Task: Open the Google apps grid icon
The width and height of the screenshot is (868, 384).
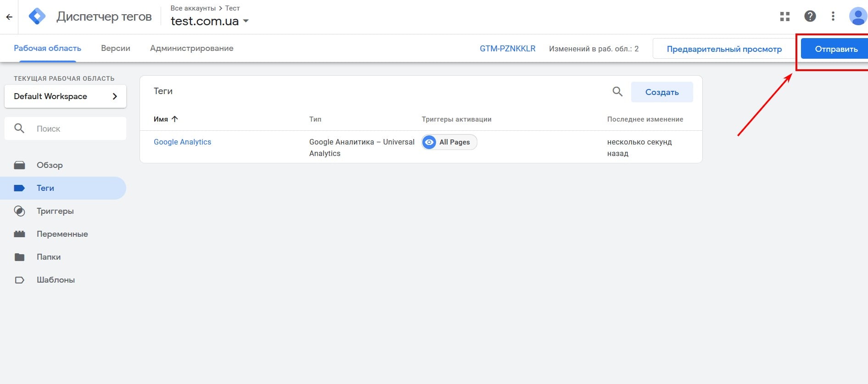Action: 785,17
